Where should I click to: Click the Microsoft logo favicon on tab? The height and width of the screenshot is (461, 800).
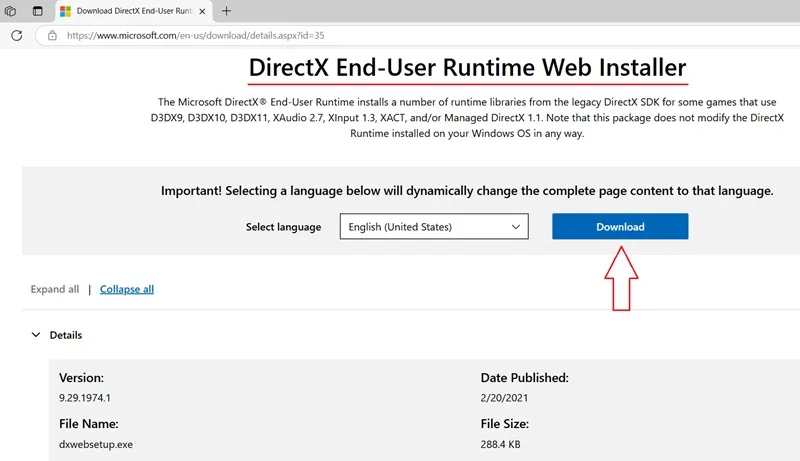pyautogui.click(x=65, y=11)
